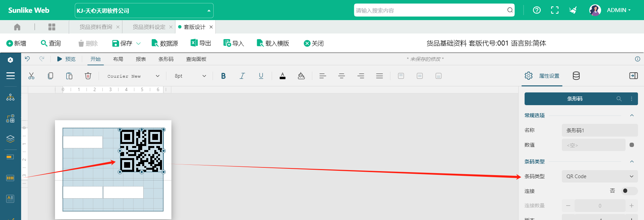Screen dimensions: 644x220
Task: Switch to the 开始 ribbon tab
Action: tap(96, 59)
